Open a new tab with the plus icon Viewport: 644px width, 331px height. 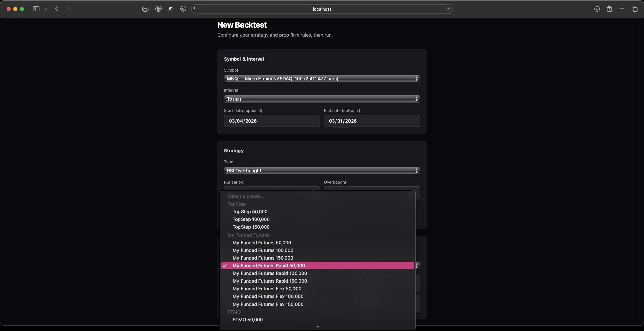[x=622, y=9]
